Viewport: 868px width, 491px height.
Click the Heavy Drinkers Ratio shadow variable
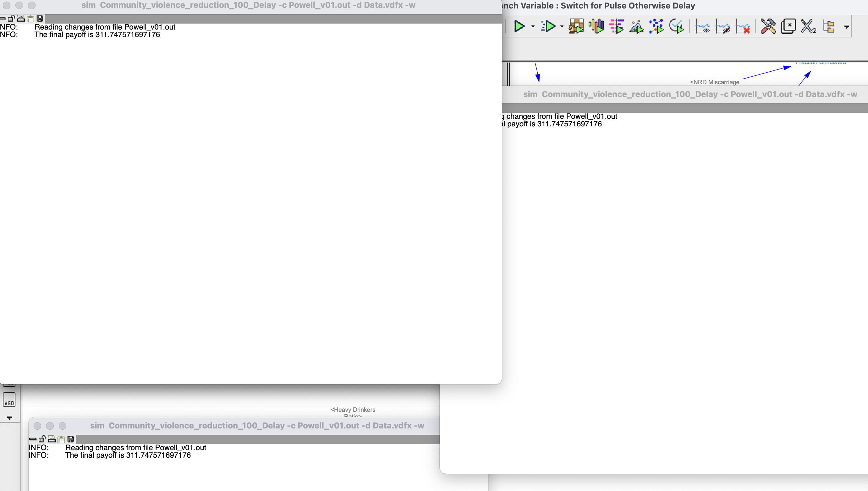click(353, 412)
